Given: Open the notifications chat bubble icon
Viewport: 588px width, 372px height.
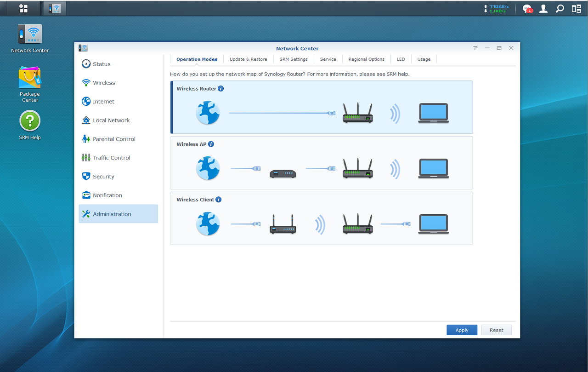Looking at the screenshot, I should click(527, 9).
